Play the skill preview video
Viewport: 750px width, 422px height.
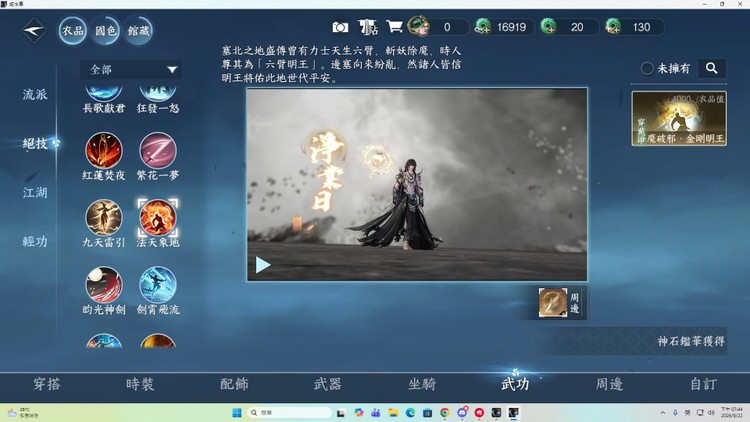[x=263, y=265]
